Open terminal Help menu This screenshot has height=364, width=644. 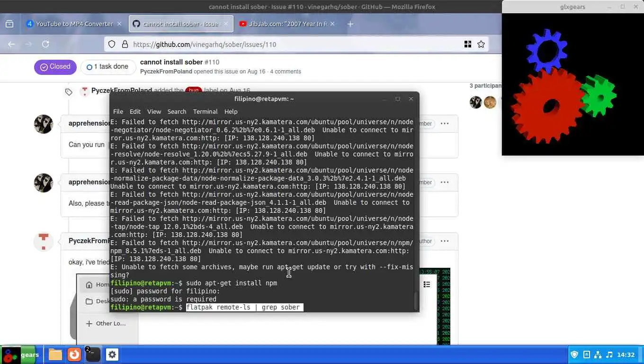pos(231,111)
